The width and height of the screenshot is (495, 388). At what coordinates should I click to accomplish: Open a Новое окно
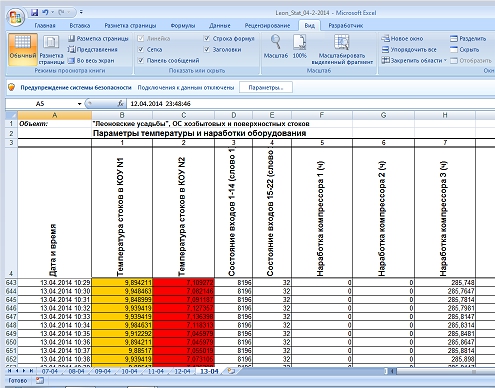[402, 39]
